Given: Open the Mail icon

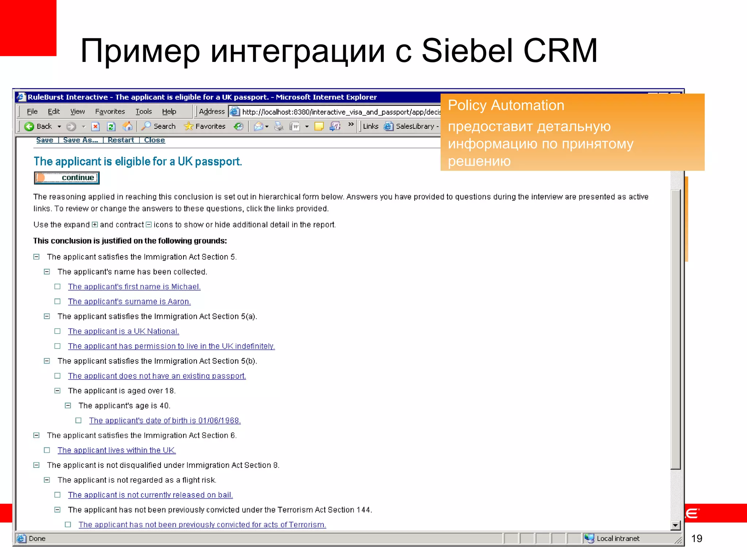Looking at the screenshot, I should 258,127.
